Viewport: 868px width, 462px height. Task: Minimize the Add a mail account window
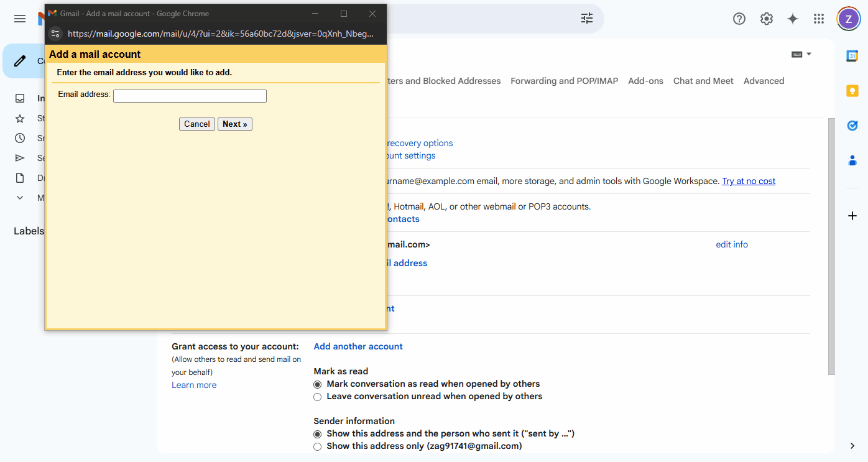click(x=315, y=14)
